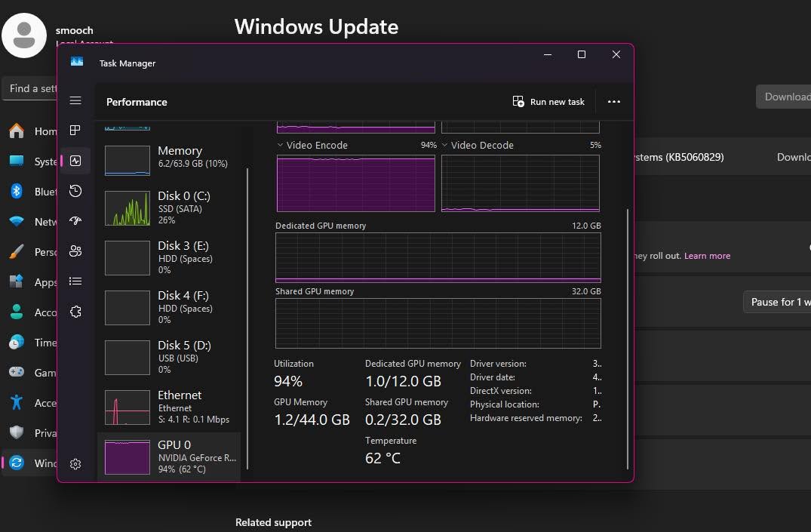
Task: Click the Video Encode graph
Action: click(356, 183)
